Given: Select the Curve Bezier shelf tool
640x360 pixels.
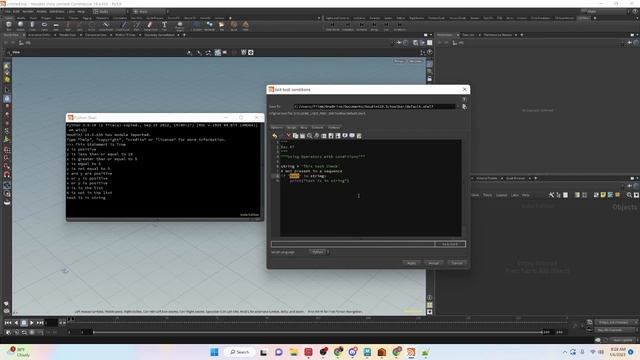Looking at the screenshot, I should (x=106, y=26).
